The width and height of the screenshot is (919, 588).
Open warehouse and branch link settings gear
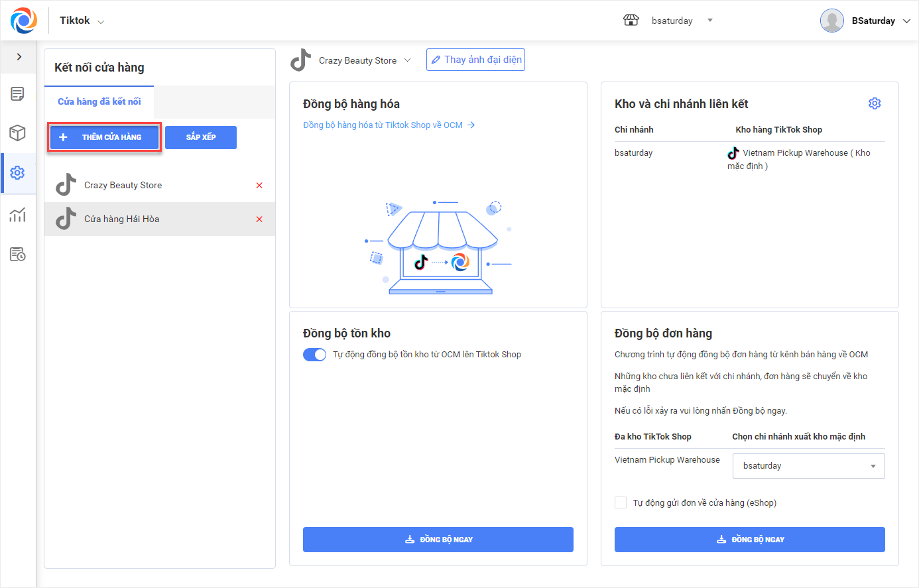pos(875,103)
